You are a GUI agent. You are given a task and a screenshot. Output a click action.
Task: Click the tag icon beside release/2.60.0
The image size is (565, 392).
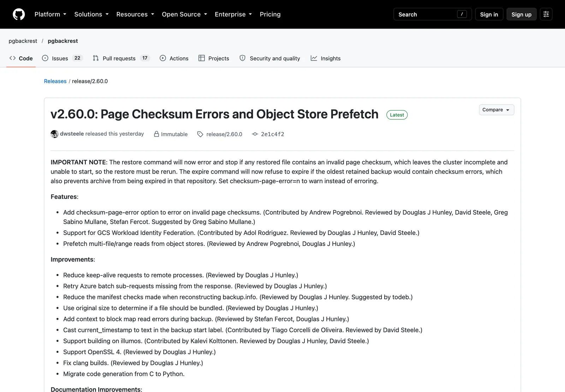click(200, 134)
